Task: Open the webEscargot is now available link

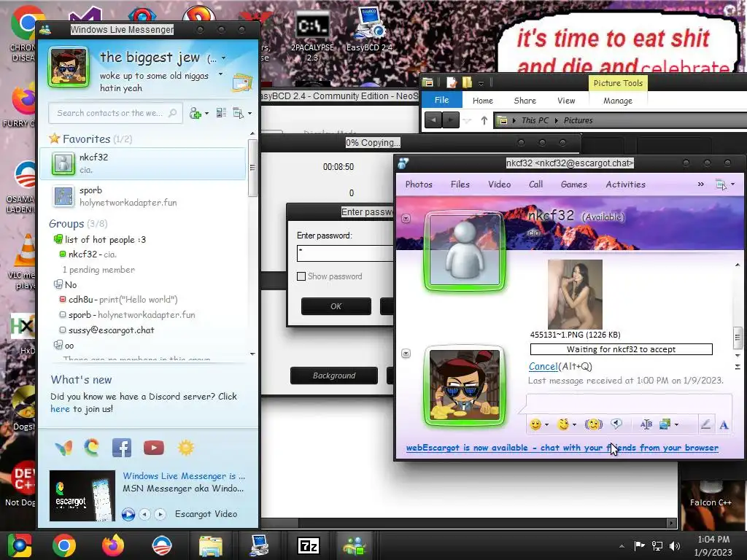Action: click(x=562, y=448)
